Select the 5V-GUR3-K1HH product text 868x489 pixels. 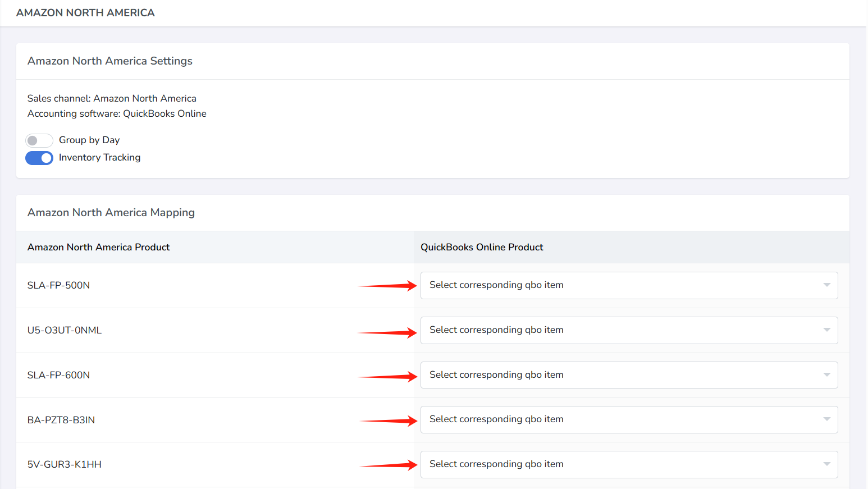[x=65, y=464]
